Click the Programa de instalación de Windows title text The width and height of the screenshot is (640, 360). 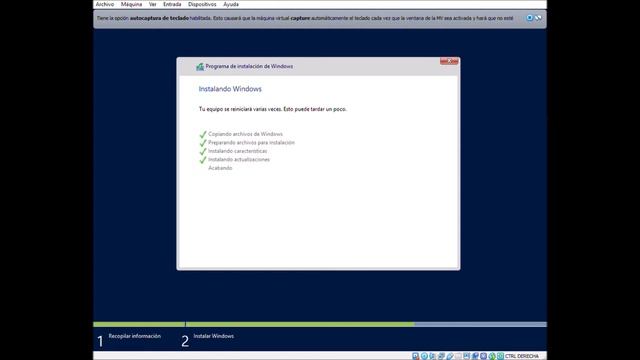249,66
